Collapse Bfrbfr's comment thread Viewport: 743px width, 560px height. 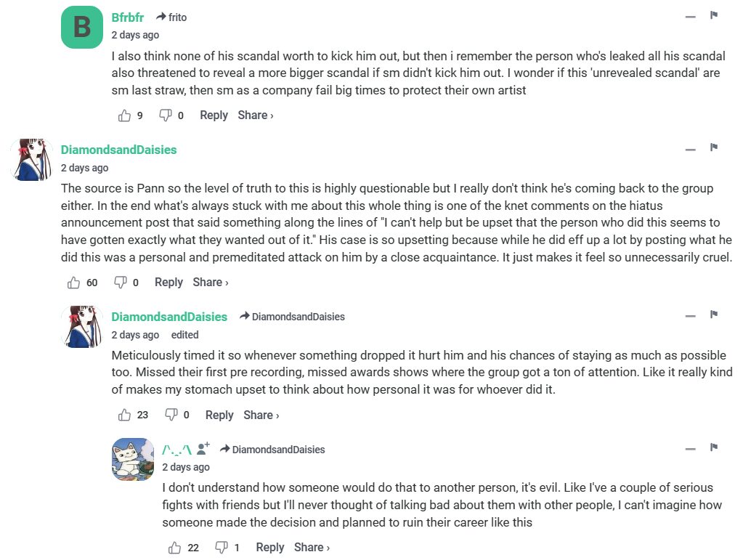690,17
